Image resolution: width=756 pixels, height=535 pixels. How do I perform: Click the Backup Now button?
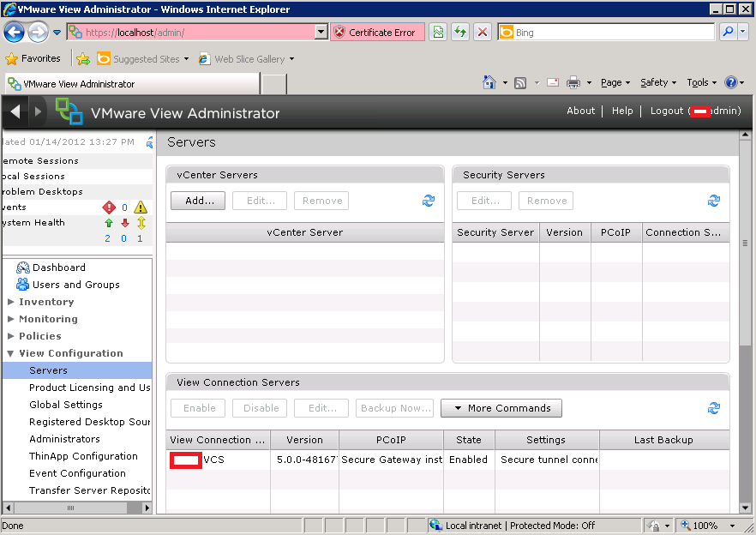[x=395, y=408]
